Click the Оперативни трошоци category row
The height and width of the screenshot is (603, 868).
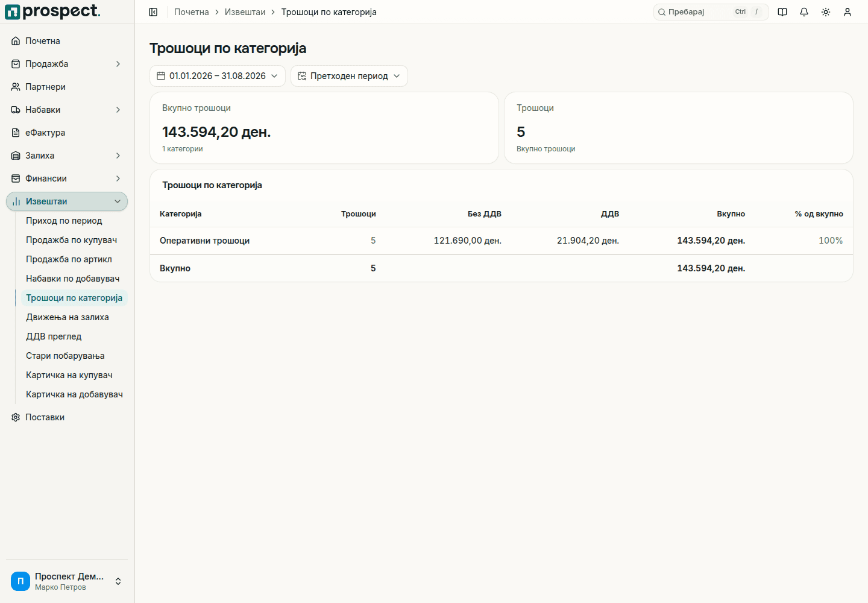tap(502, 241)
